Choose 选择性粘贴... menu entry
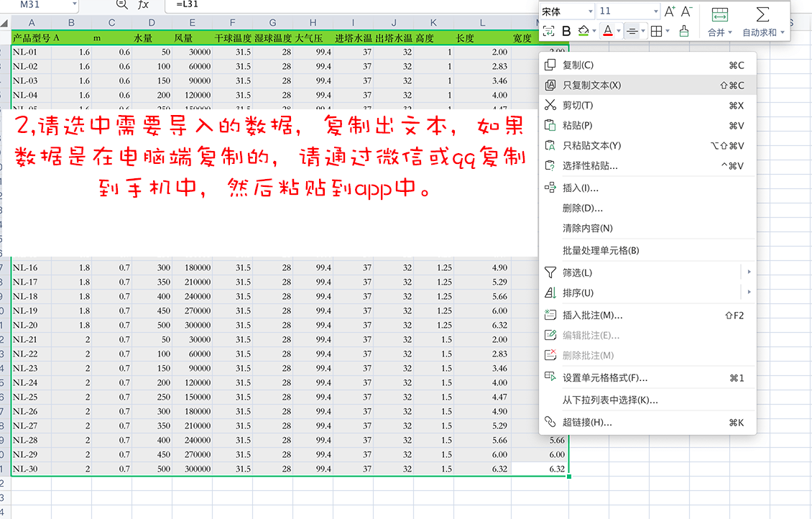Image resolution: width=812 pixels, height=519 pixels. point(647,166)
